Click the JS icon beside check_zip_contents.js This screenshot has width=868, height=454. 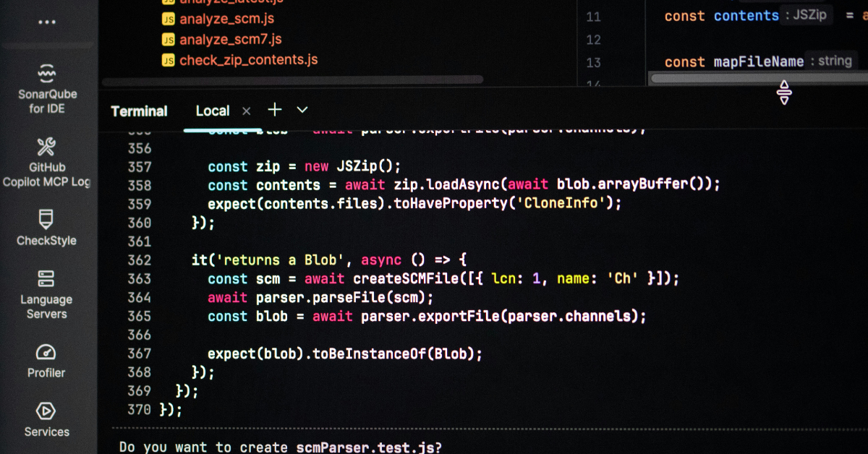pyautogui.click(x=168, y=60)
